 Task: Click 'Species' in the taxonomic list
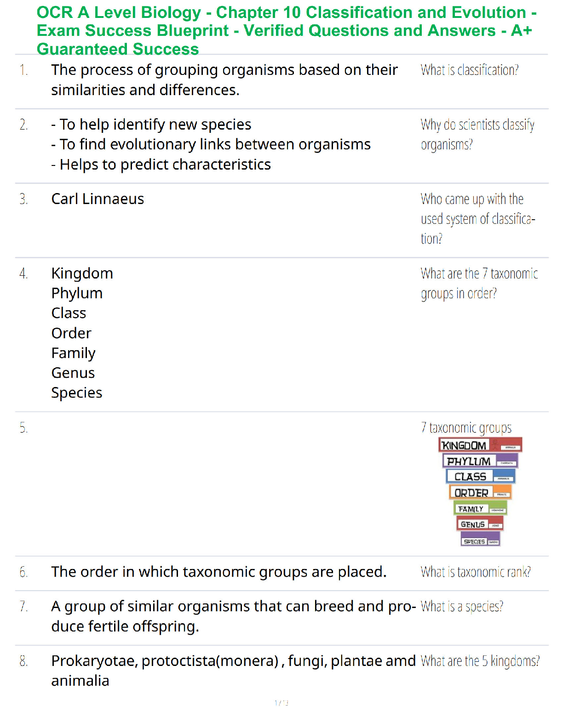77,393
